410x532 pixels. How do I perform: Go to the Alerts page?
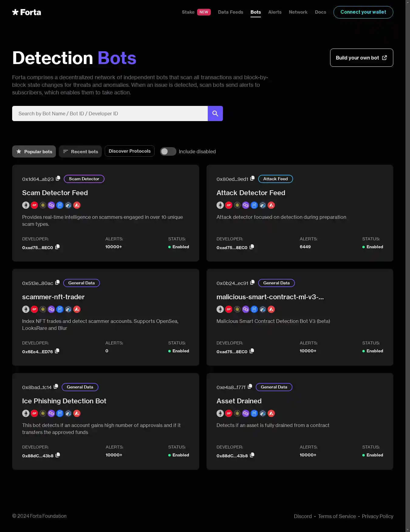[x=275, y=12]
